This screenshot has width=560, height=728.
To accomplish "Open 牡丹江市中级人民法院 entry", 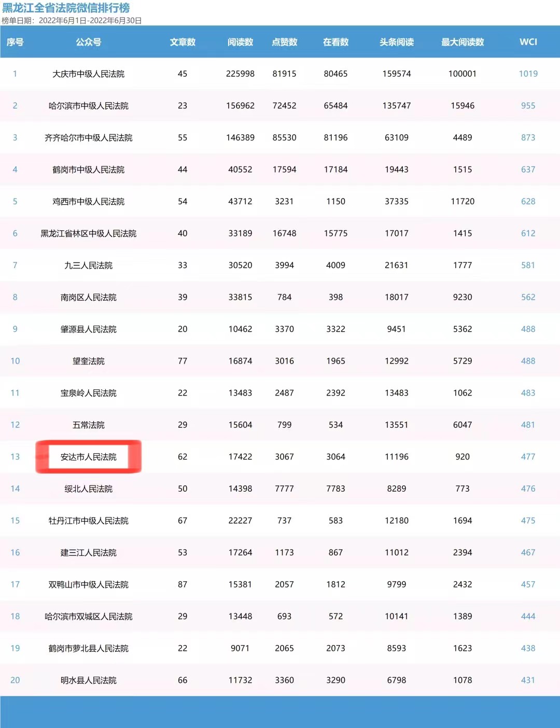I will 88,521.
